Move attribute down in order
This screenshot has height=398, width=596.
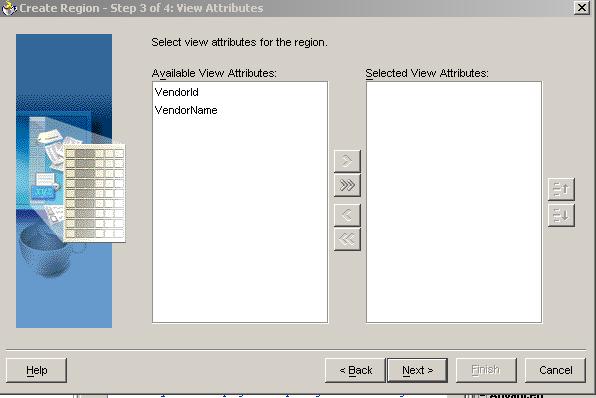561,216
